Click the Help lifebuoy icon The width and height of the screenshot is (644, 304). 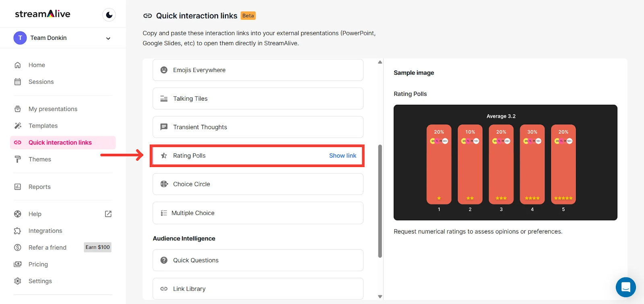pyautogui.click(x=18, y=214)
